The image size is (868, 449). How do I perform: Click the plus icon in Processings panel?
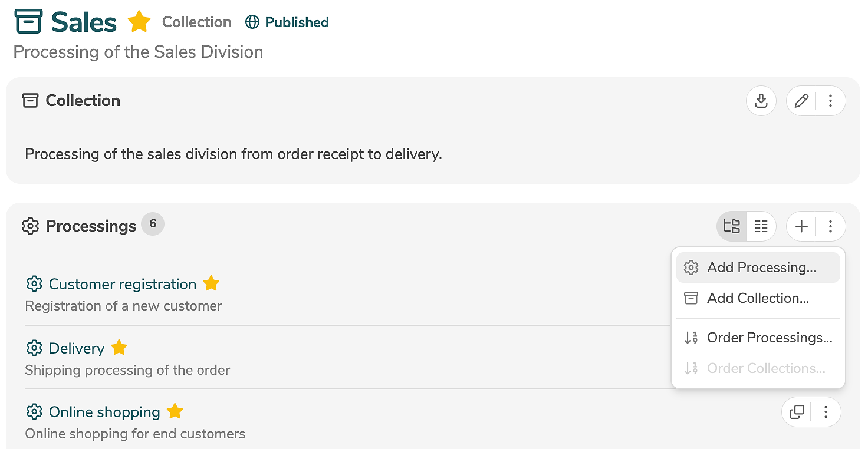click(x=801, y=226)
